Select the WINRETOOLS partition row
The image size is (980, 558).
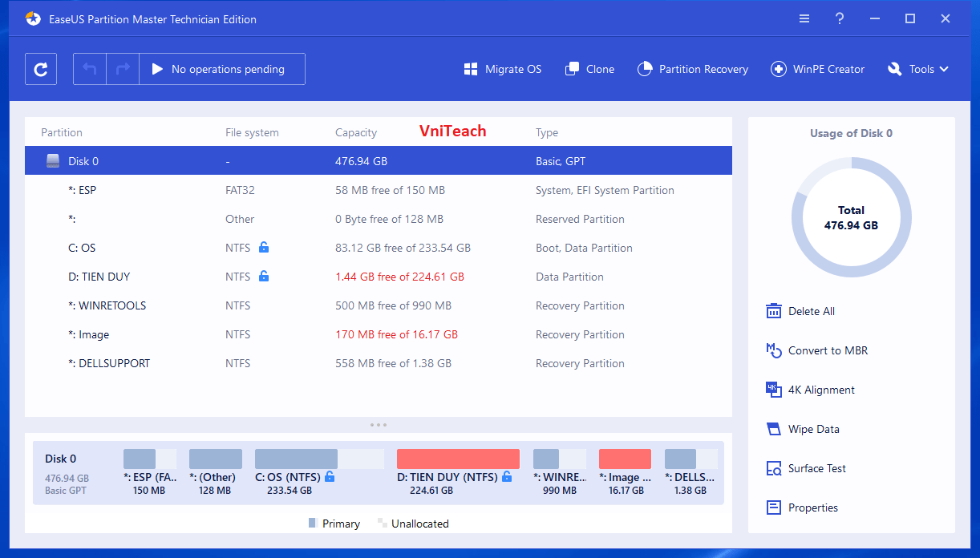379,305
